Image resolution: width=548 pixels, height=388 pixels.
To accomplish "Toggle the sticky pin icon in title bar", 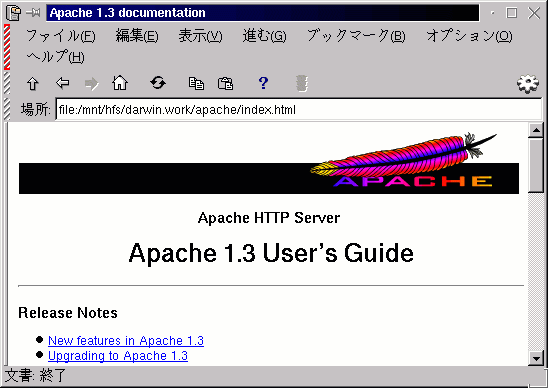I will (x=34, y=13).
